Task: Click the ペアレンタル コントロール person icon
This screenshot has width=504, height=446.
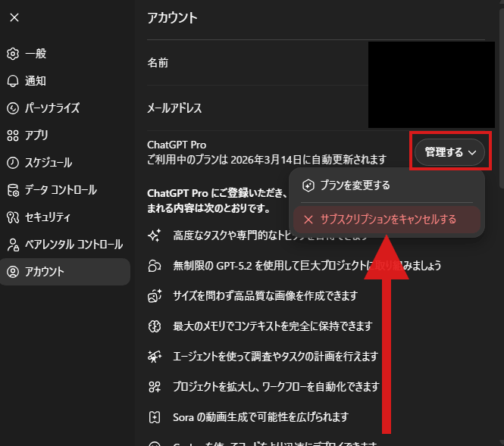Action: 12,245
